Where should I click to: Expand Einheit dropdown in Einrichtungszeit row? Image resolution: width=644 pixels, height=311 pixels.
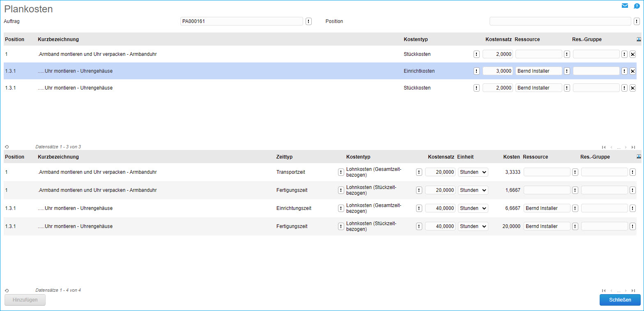click(x=473, y=208)
